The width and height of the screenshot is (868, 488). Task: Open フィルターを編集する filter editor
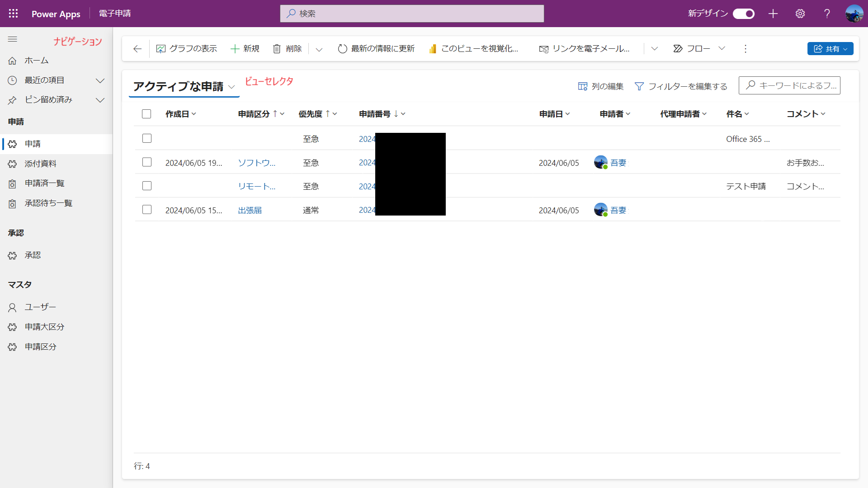pos(681,86)
